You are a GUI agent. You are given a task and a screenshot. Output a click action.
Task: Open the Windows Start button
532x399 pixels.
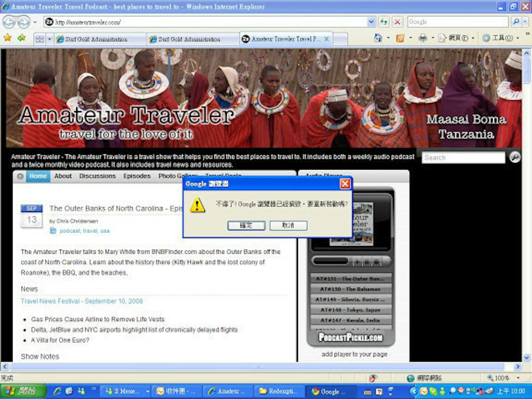pos(23,391)
